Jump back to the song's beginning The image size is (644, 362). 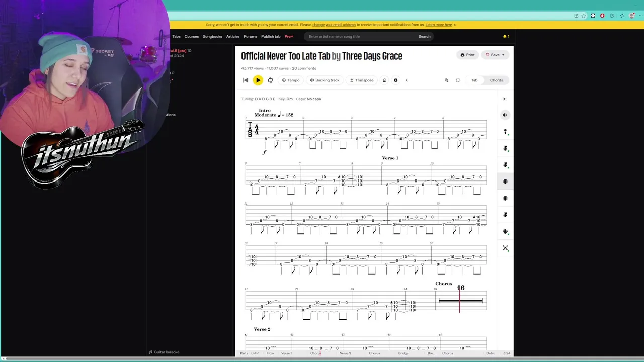(x=245, y=80)
